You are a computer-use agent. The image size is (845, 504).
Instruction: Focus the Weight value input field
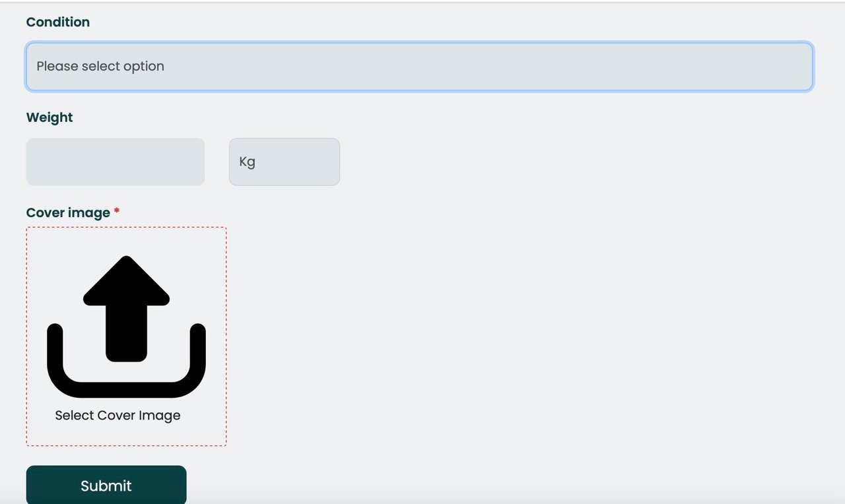(116, 162)
